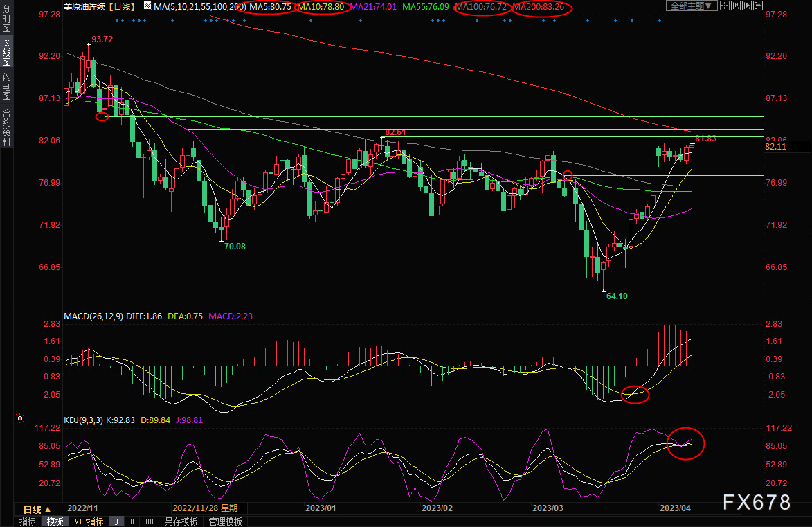The image size is (812, 527).
Task: Click the MA5:80.75 value label
Action: [271, 7]
